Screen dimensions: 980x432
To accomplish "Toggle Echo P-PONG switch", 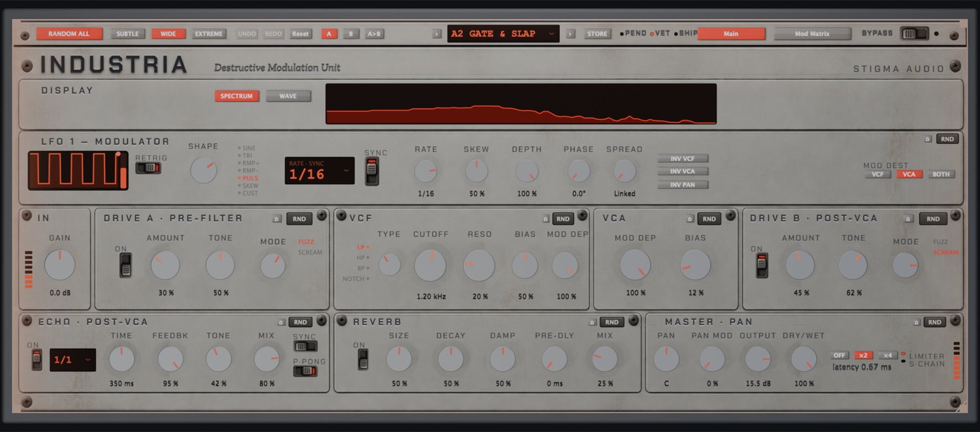I will pos(305,371).
